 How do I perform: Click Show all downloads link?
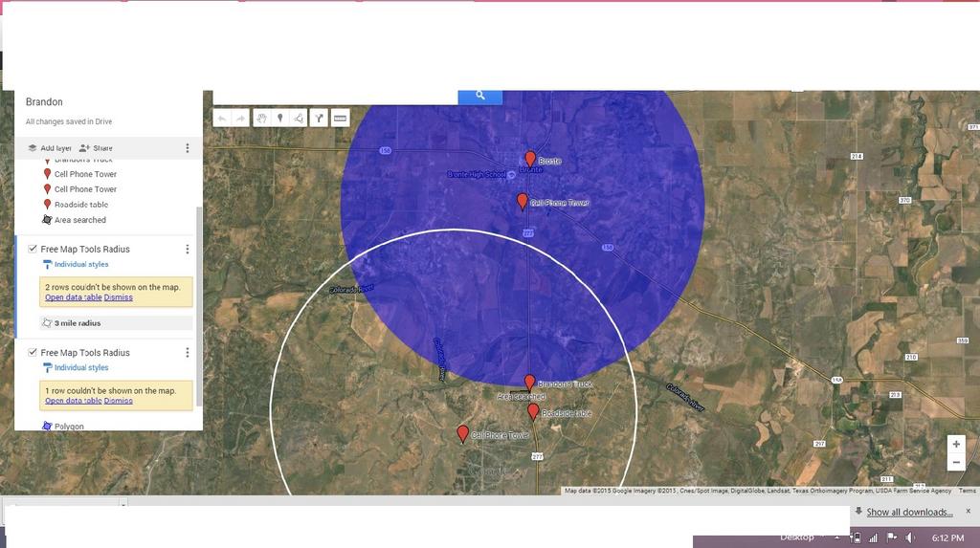click(909, 513)
